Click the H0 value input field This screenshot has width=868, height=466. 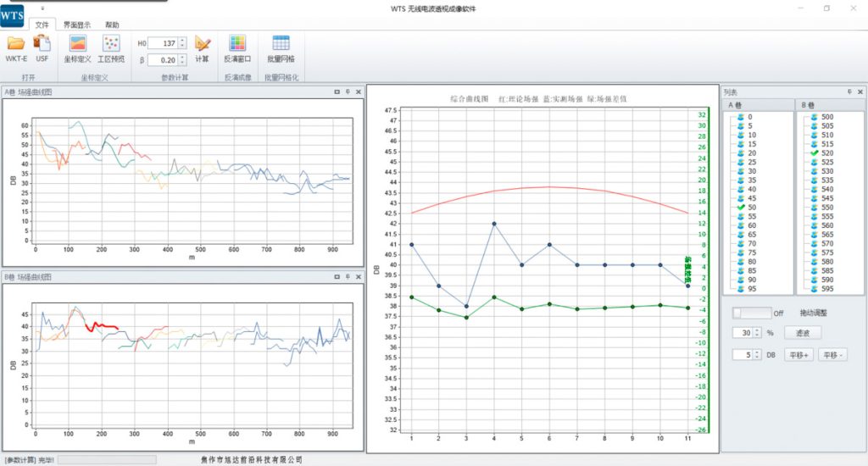pos(163,43)
